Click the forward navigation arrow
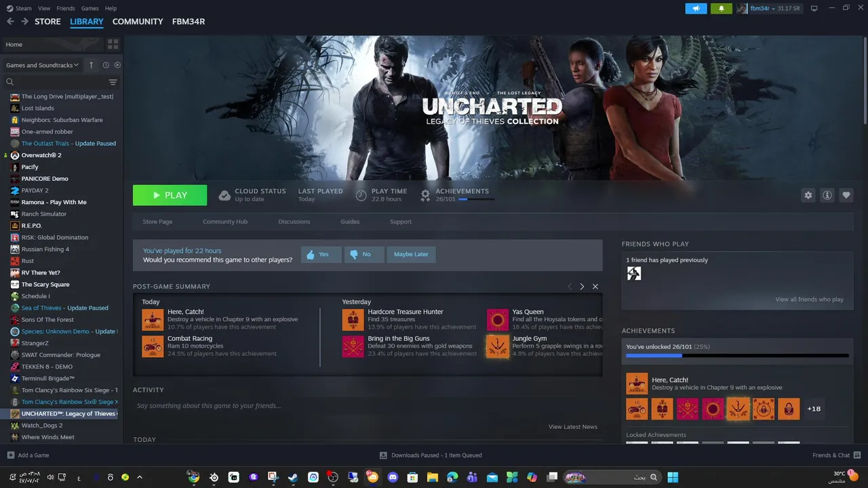Viewport: 868px width, 488px height. click(x=24, y=22)
